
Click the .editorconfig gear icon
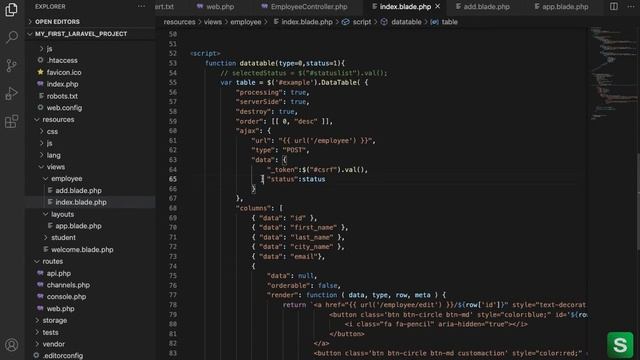pyautogui.click(x=36, y=356)
